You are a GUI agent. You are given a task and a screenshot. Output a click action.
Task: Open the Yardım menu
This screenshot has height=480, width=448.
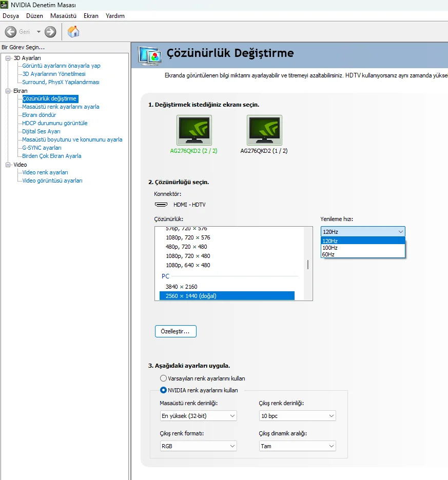click(115, 16)
